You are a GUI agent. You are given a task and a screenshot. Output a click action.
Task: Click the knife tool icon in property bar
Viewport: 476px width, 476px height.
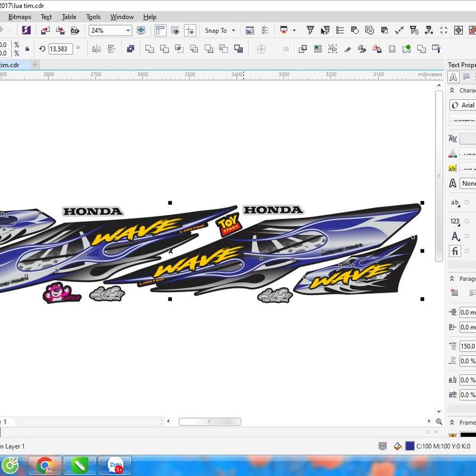347,49
